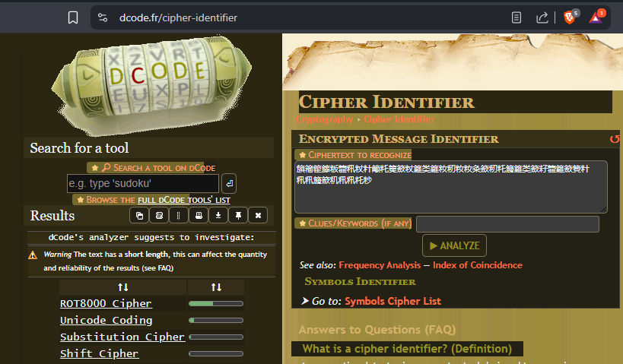This screenshot has width=623, height=364.
Task: Click the scroll/parchment results icon
Action: [x=159, y=216]
